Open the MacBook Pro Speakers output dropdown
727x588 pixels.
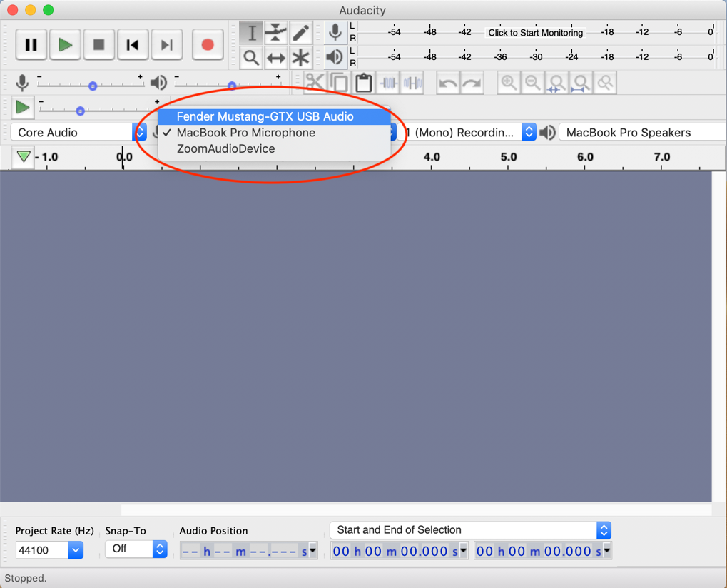pos(643,133)
